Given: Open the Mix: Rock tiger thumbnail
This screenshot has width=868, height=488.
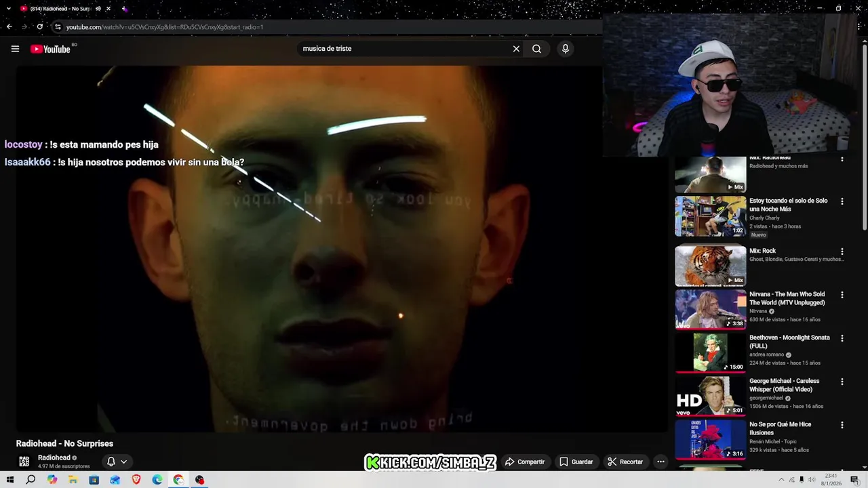Looking at the screenshot, I should [x=710, y=266].
